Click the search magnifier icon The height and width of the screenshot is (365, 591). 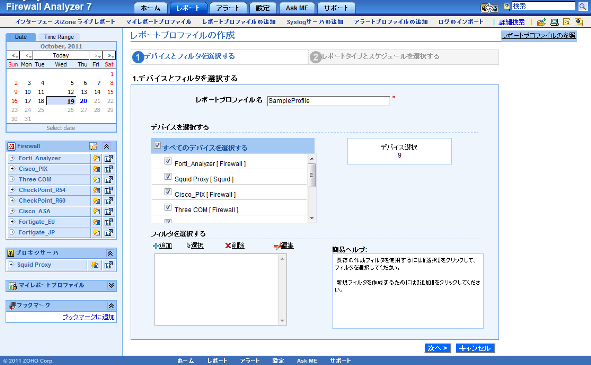coord(583,6)
